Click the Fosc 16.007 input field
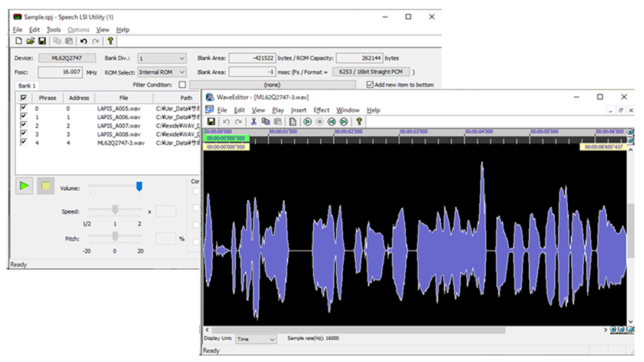 tap(59, 72)
